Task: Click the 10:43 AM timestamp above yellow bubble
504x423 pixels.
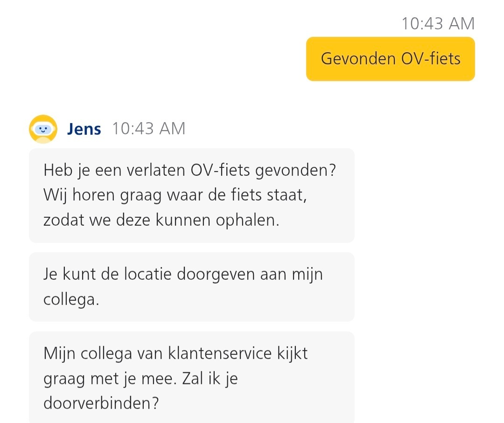Action: point(438,23)
